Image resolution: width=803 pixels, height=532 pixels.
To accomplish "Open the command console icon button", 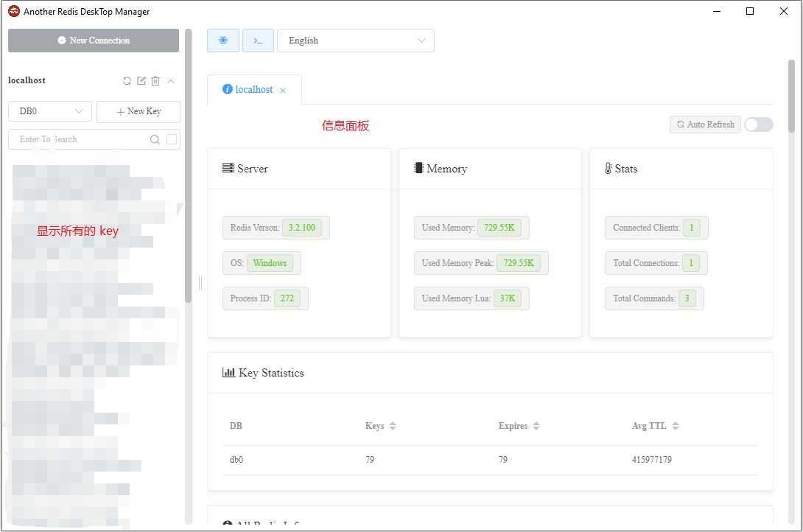I will pyautogui.click(x=258, y=41).
